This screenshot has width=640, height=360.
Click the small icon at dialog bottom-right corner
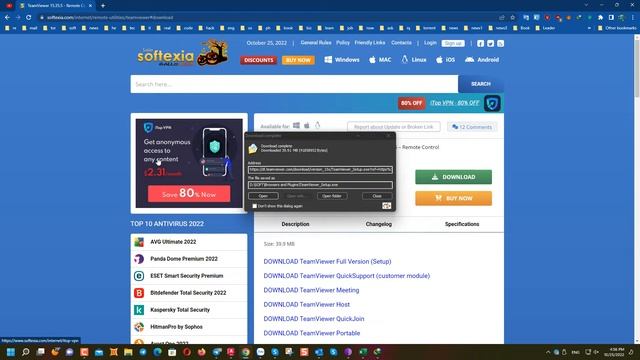tap(387, 206)
